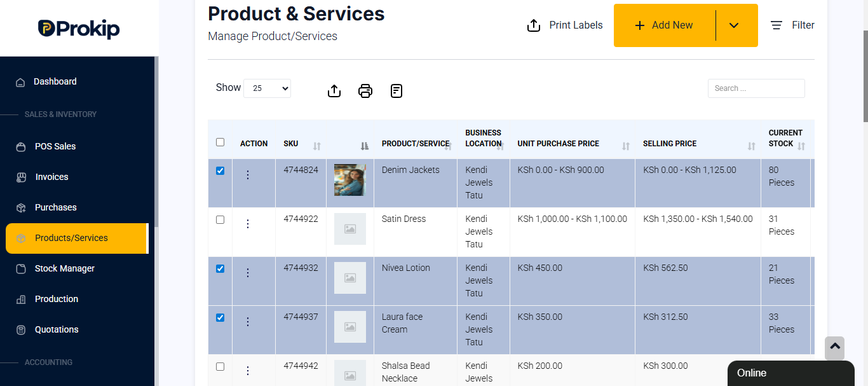Image resolution: width=868 pixels, height=386 pixels.
Task: Click the document icon in table toolbar
Action: [397, 91]
